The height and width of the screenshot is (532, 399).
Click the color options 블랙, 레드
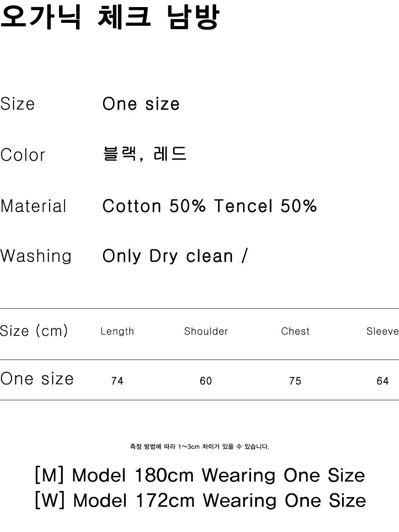(x=145, y=154)
